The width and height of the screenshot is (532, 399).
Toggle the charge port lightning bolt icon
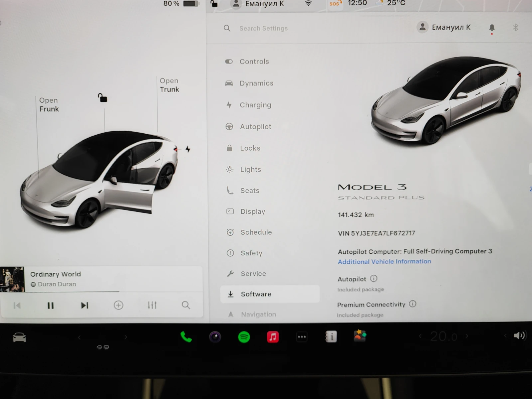pyautogui.click(x=188, y=149)
